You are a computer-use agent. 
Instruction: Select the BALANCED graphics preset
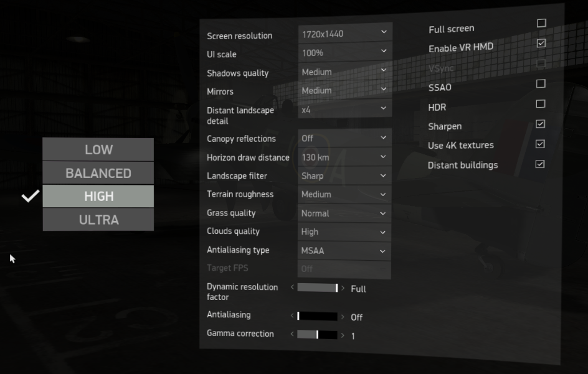[98, 173]
